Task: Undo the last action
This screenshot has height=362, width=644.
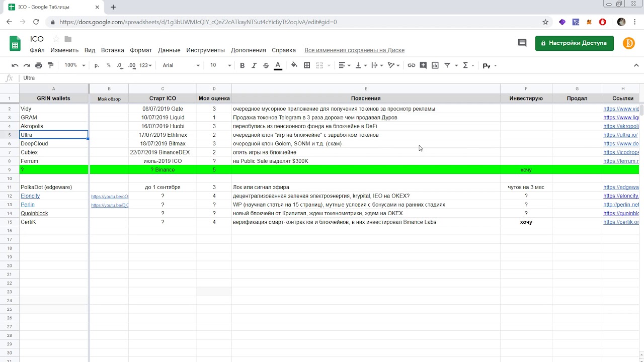Action: click(15, 65)
